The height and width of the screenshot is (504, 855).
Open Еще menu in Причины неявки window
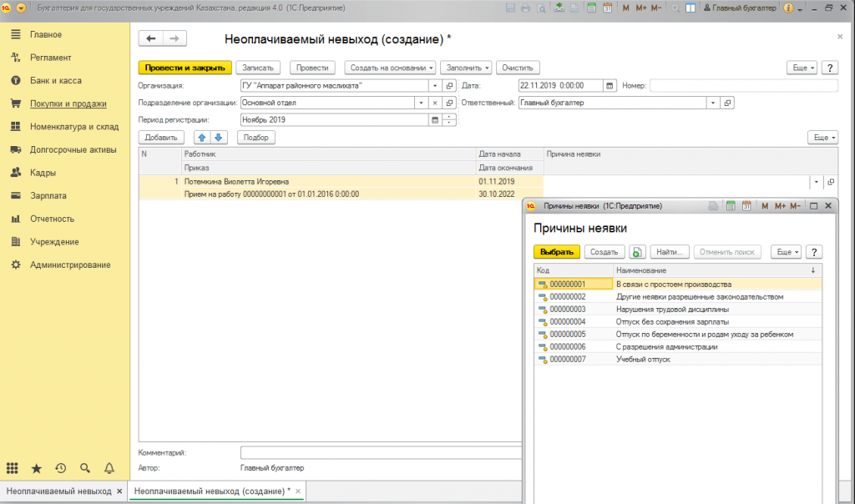pyautogui.click(x=784, y=251)
